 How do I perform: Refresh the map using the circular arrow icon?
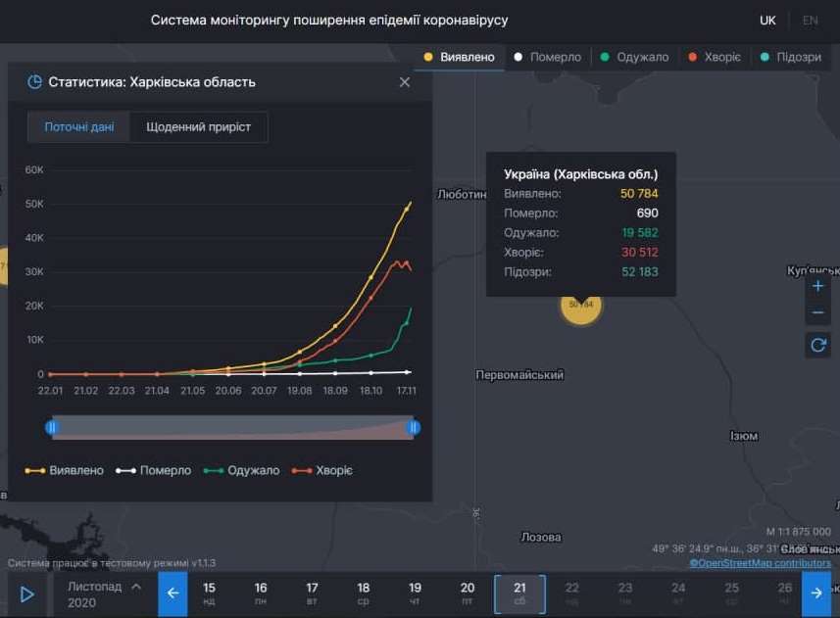pyautogui.click(x=817, y=345)
